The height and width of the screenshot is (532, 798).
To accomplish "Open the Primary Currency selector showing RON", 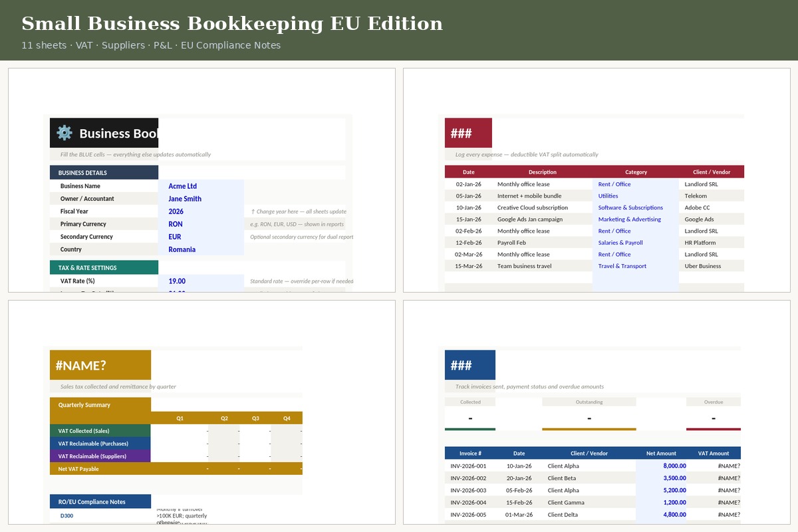I will [x=176, y=224].
